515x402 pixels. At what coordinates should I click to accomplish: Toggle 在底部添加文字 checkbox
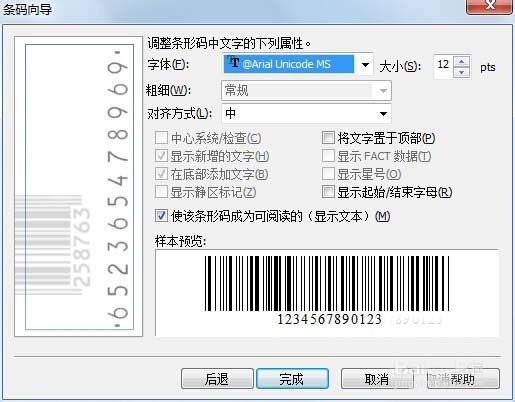click(x=161, y=174)
